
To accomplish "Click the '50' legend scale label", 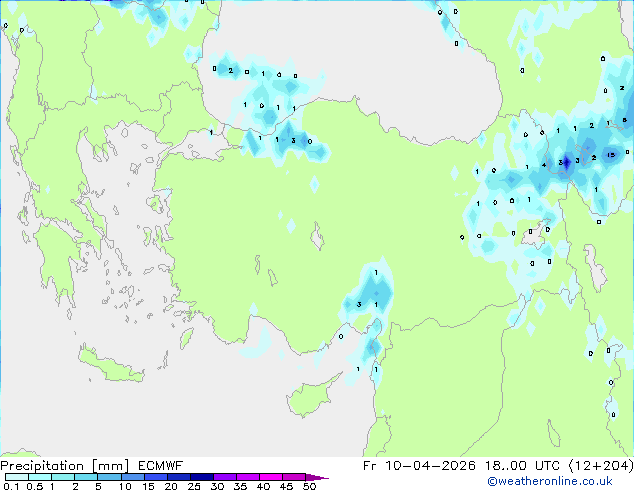I will point(309,486).
